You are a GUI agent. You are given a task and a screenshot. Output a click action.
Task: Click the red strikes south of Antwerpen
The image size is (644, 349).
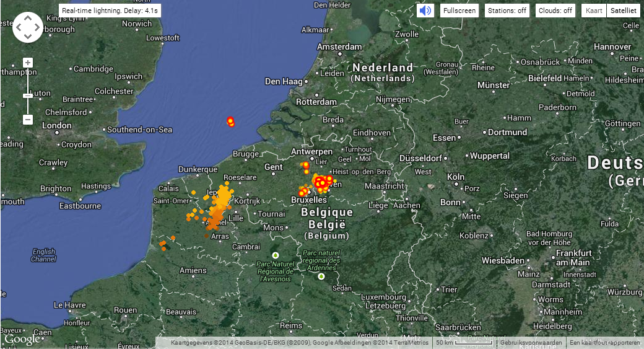(x=305, y=167)
